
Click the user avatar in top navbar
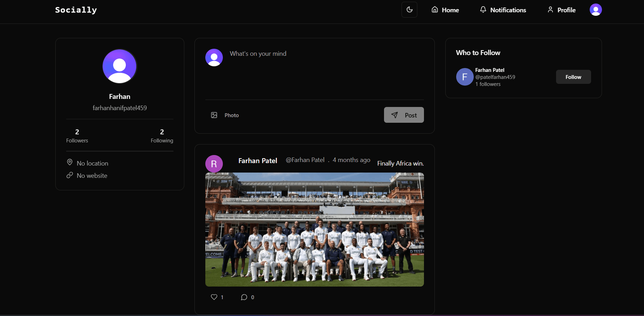click(595, 10)
